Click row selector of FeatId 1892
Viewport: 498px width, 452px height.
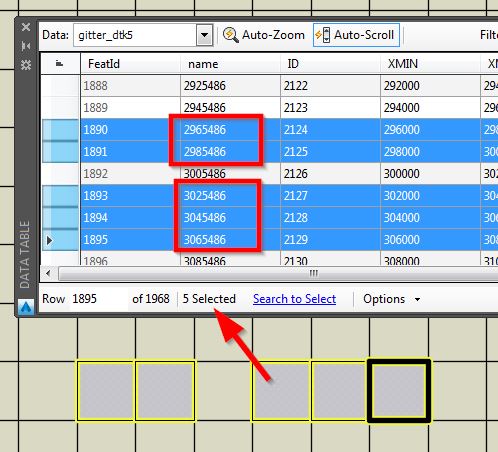(x=60, y=174)
